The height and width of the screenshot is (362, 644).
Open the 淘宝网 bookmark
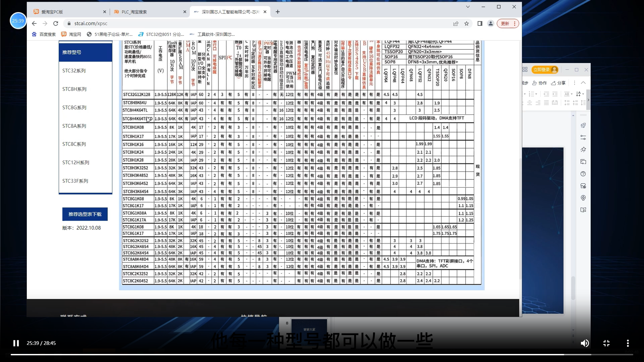coord(71,34)
